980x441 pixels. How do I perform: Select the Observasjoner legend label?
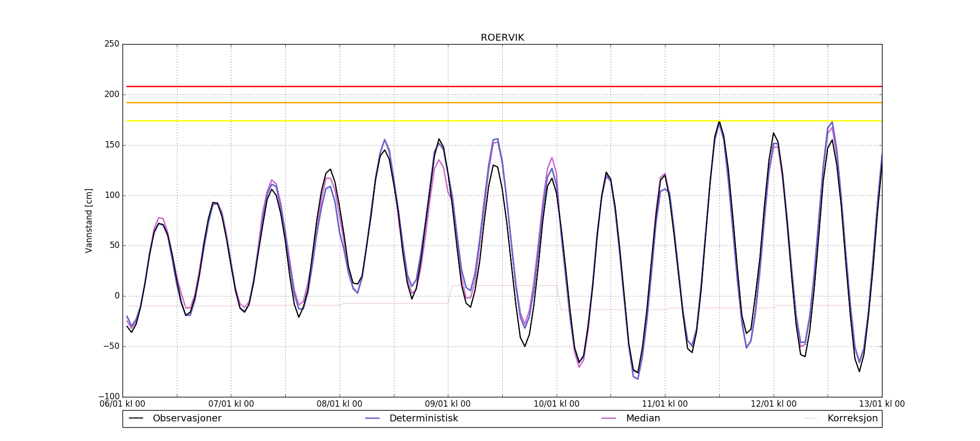(187, 418)
